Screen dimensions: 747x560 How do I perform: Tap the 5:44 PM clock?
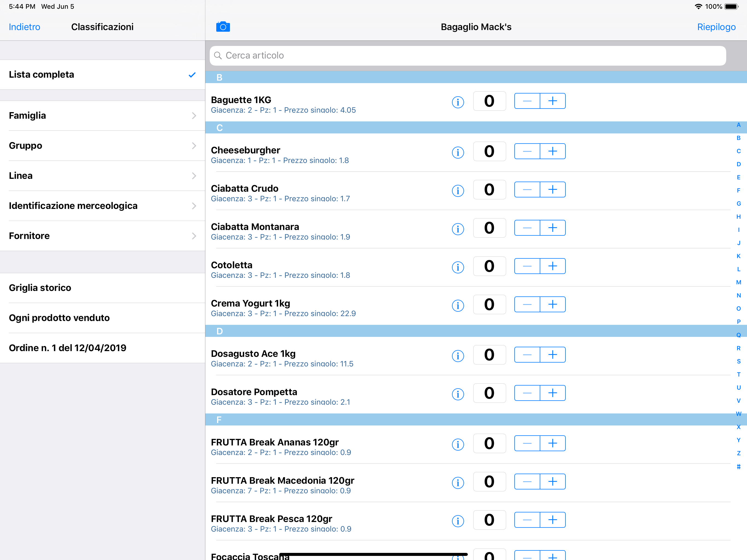point(22,6)
